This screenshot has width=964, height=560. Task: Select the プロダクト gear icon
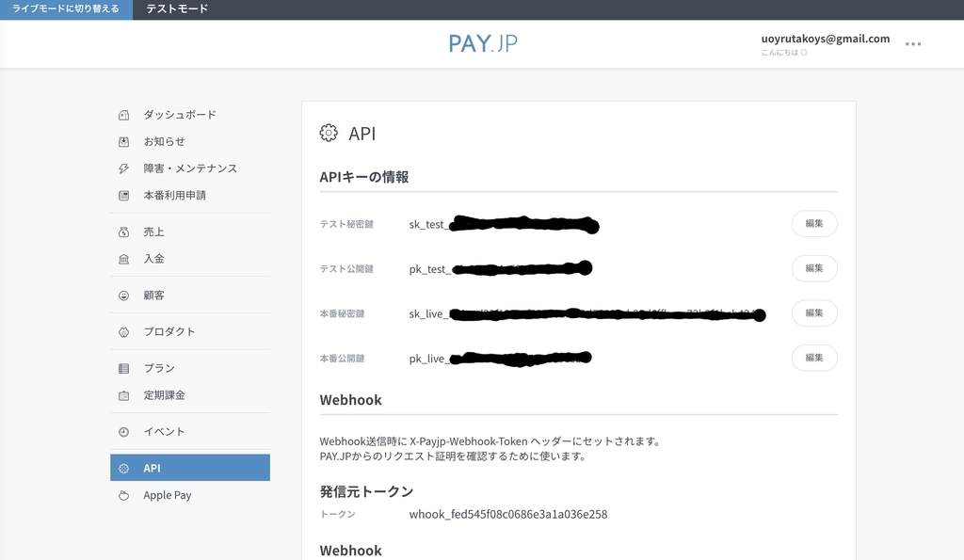click(x=122, y=330)
